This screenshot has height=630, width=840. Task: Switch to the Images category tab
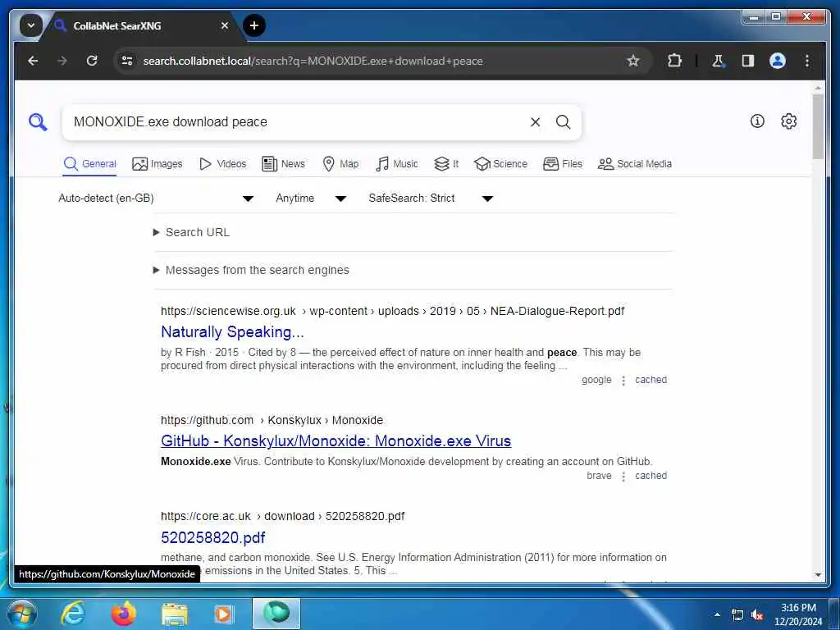[157, 164]
